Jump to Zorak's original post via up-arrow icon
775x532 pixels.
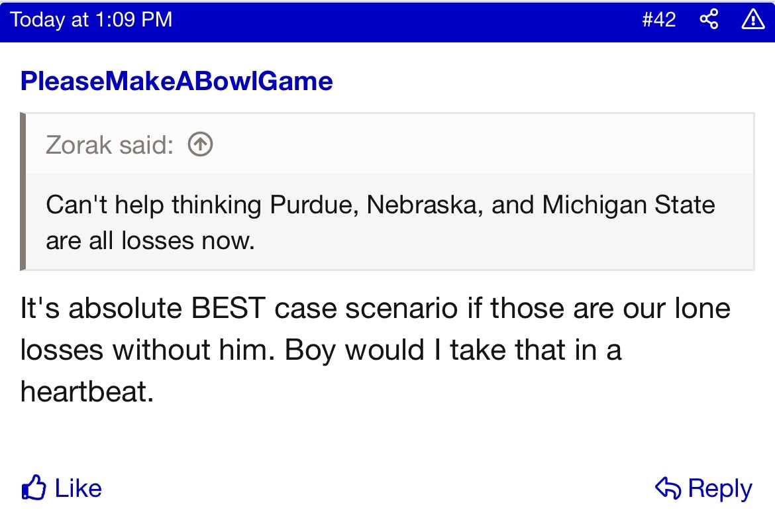(x=200, y=144)
